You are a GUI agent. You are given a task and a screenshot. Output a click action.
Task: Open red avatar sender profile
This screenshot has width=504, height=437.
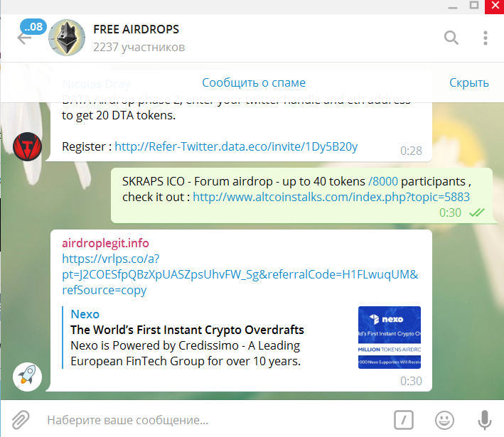point(27,146)
